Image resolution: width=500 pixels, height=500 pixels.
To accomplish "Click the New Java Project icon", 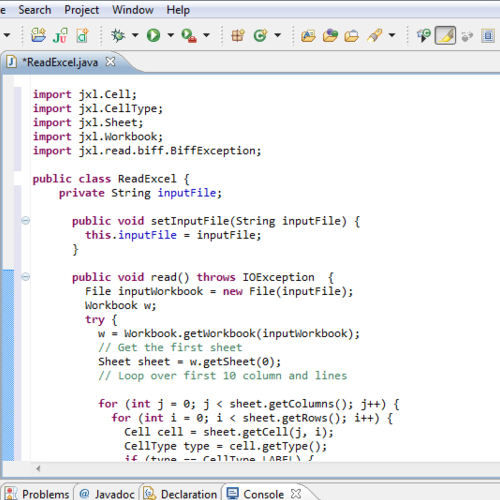I will pyautogui.click(x=38, y=35).
